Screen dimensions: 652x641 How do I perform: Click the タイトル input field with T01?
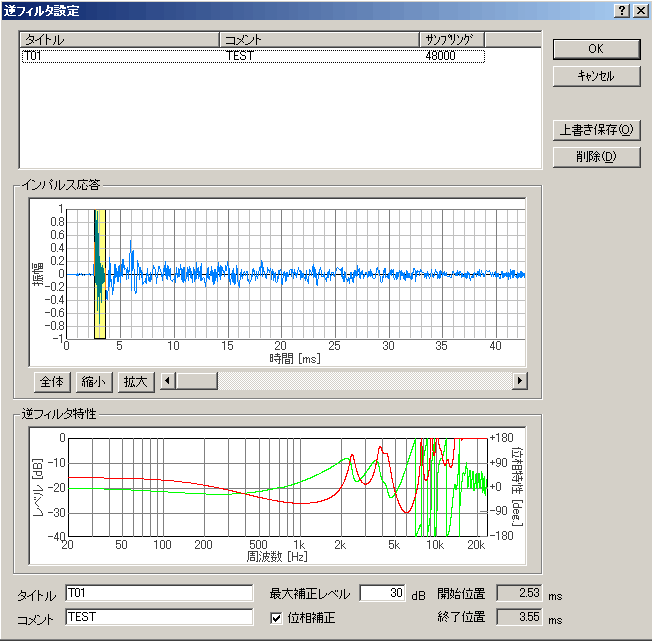[159, 593]
